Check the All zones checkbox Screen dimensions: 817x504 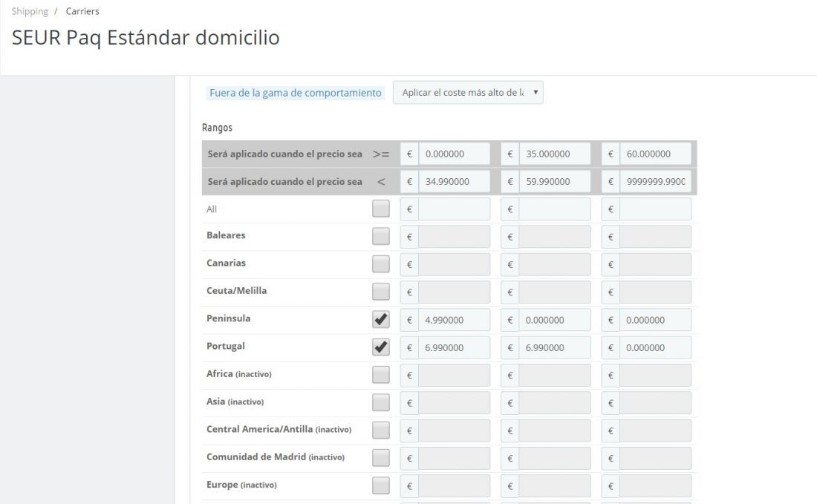(381, 209)
